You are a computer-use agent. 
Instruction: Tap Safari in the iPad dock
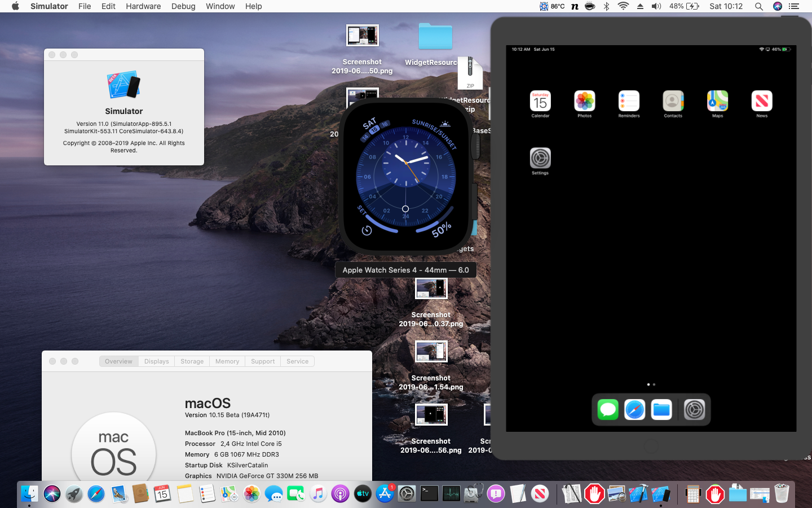[x=634, y=409]
